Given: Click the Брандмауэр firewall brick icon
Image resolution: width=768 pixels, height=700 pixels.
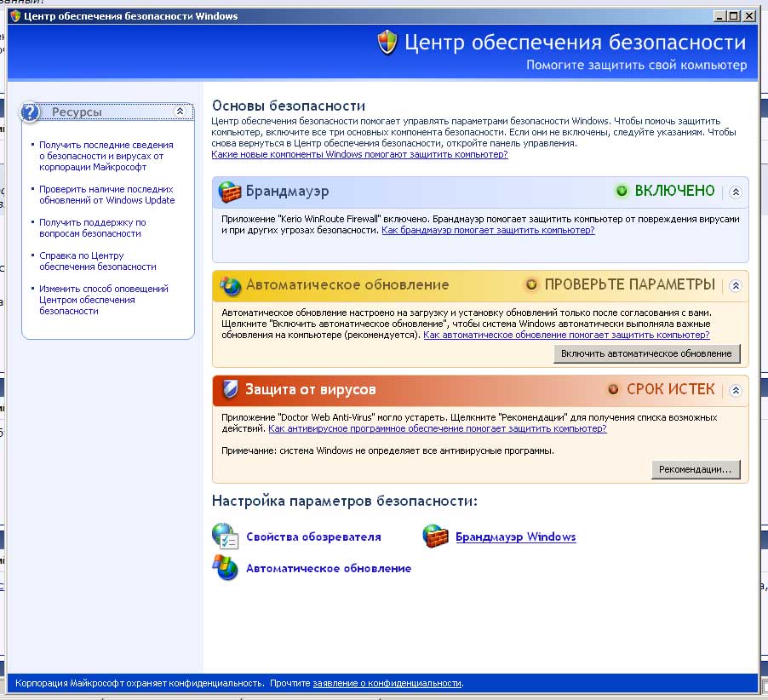Looking at the screenshot, I should (x=230, y=192).
